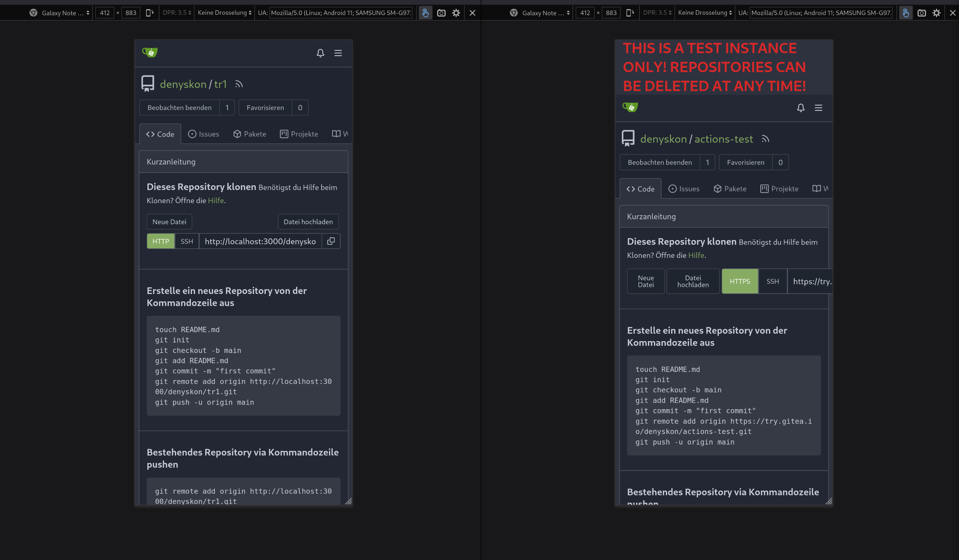Select Code tab in tr1 repository
Image resolution: width=959 pixels, height=560 pixels.
(x=160, y=134)
